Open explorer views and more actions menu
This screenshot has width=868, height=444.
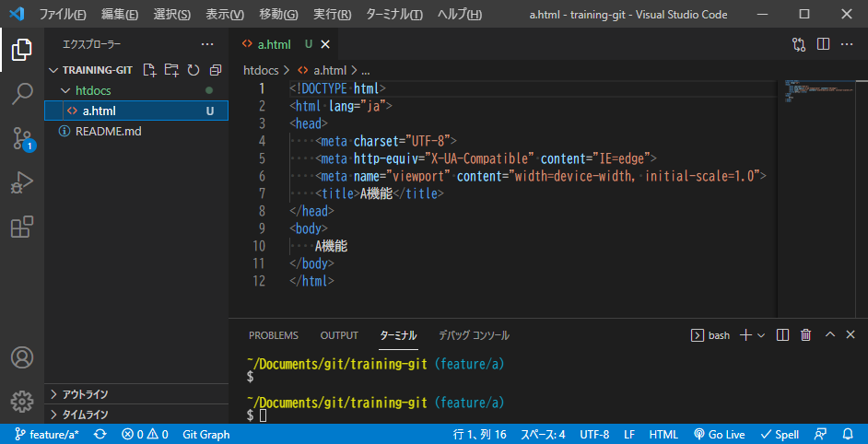click(x=207, y=44)
